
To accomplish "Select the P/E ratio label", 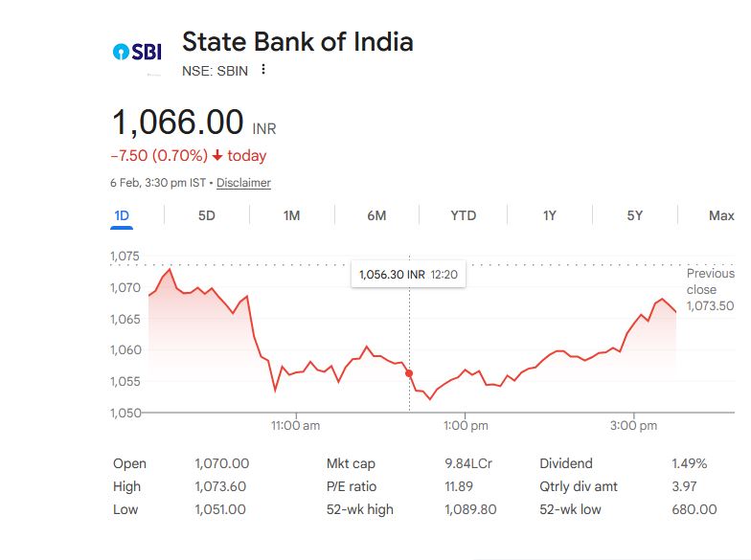I will tap(353, 486).
